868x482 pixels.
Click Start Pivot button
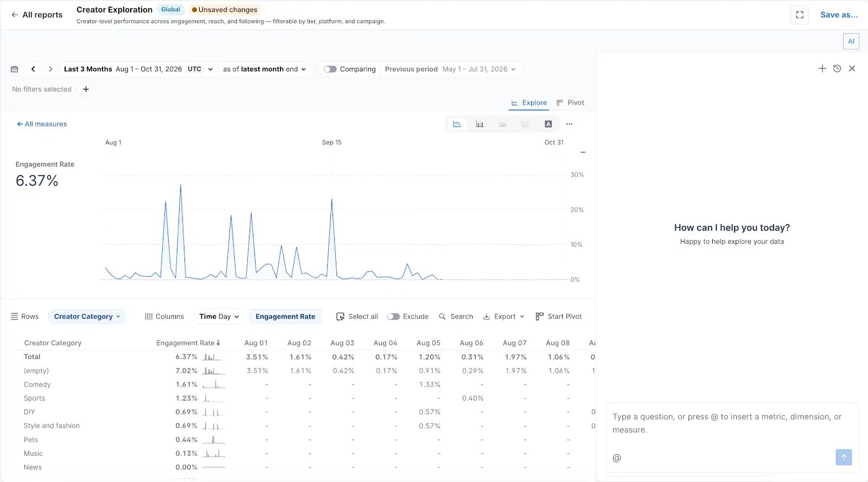pos(559,316)
